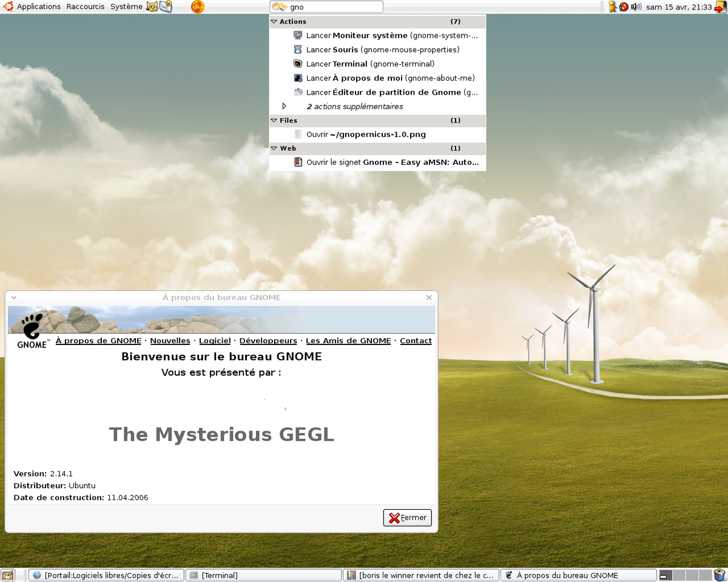The image size is (728, 582).
Task: Click the Éditeur de partition result icon
Action: pyautogui.click(x=298, y=92)
